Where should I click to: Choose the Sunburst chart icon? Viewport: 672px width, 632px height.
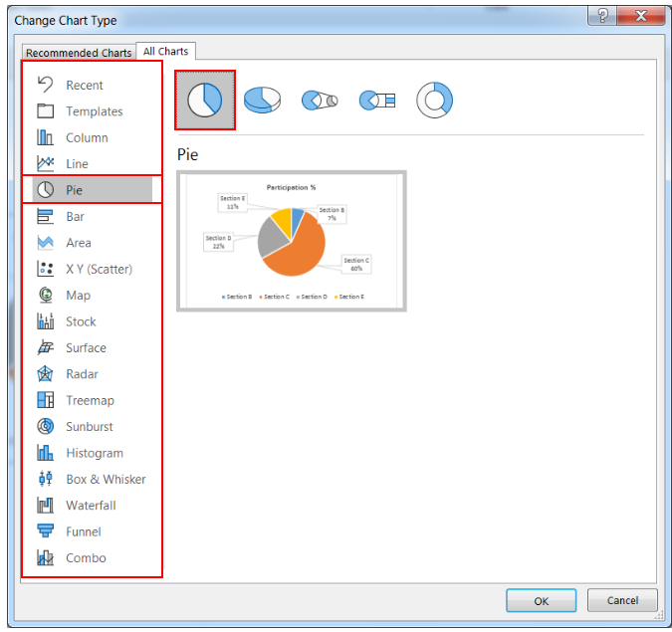[x=45, y=426]
